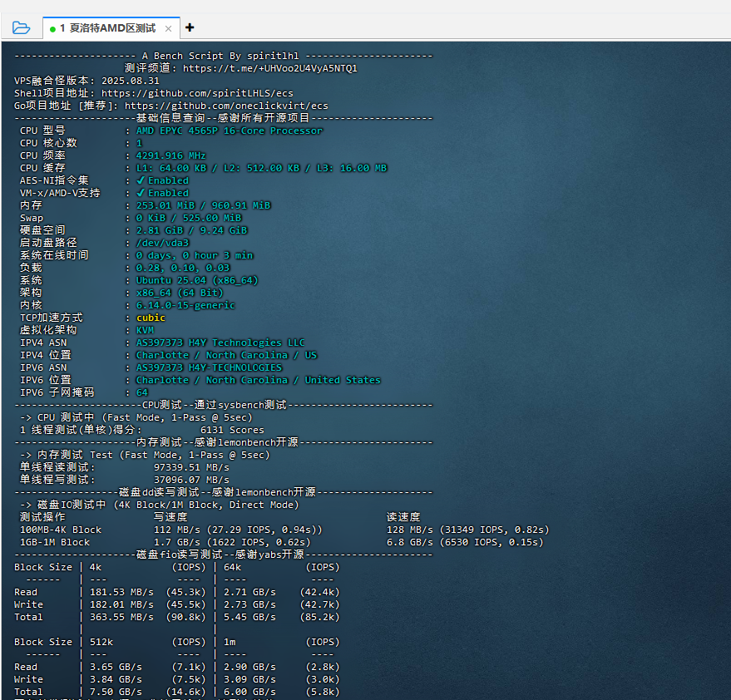This screenshot has height=700, width=731.
Task: Open the spiritLHLS/ecs GitHub link
Action: pos(197,93)
